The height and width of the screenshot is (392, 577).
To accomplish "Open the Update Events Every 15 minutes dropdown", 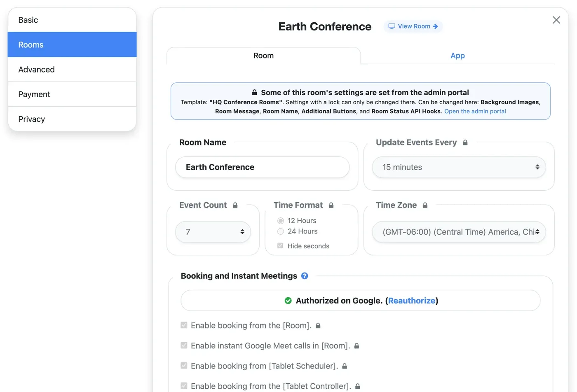I will 459,167.
